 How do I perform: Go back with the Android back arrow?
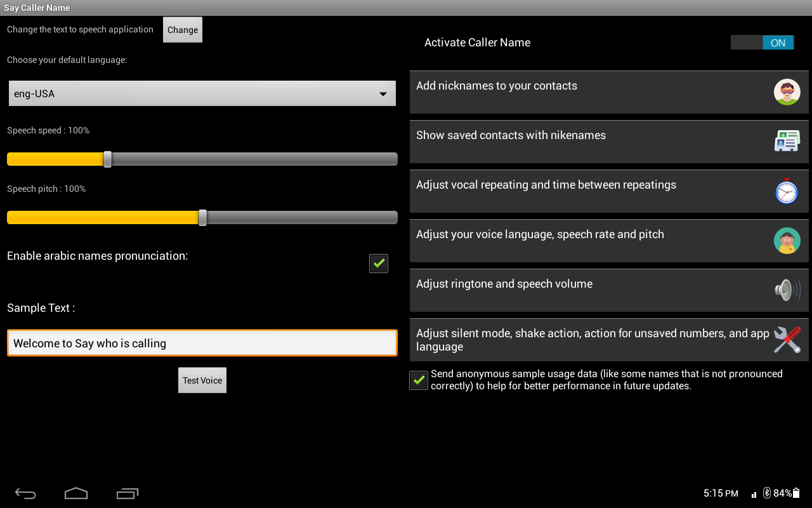(25, 493)
